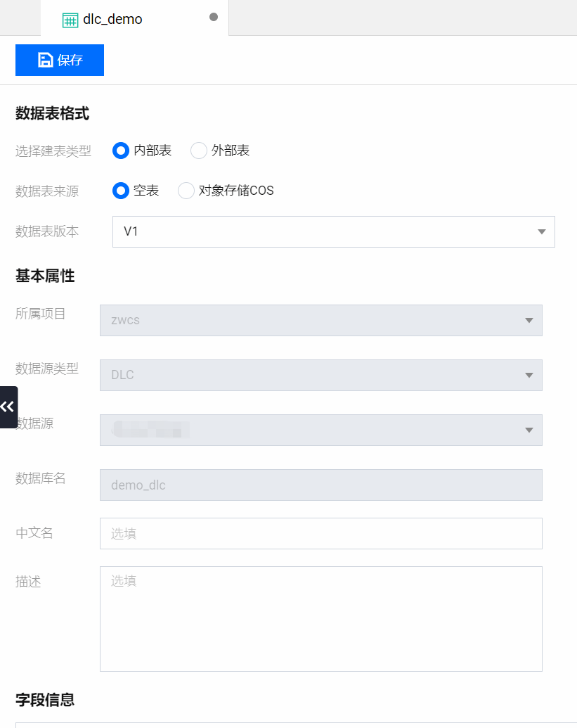Click the 数据源类型 dropdown arrow
The width and height of the screenshot is (577, 728).
(529, 375)
